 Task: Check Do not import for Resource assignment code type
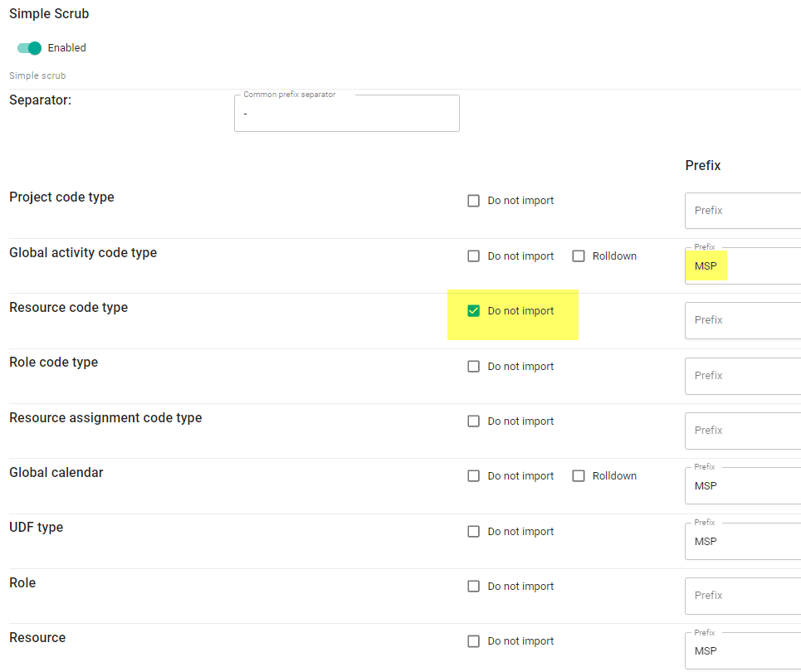coord(474,421)
